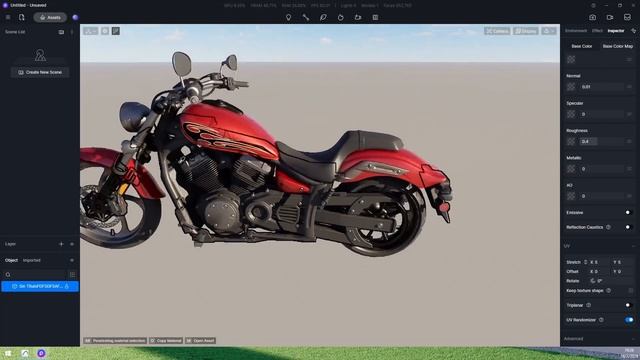The width and height of the screenshot is (640, 360).
Task: Select the terrain tool in top toolbar
Action: (x=358, y=18)
